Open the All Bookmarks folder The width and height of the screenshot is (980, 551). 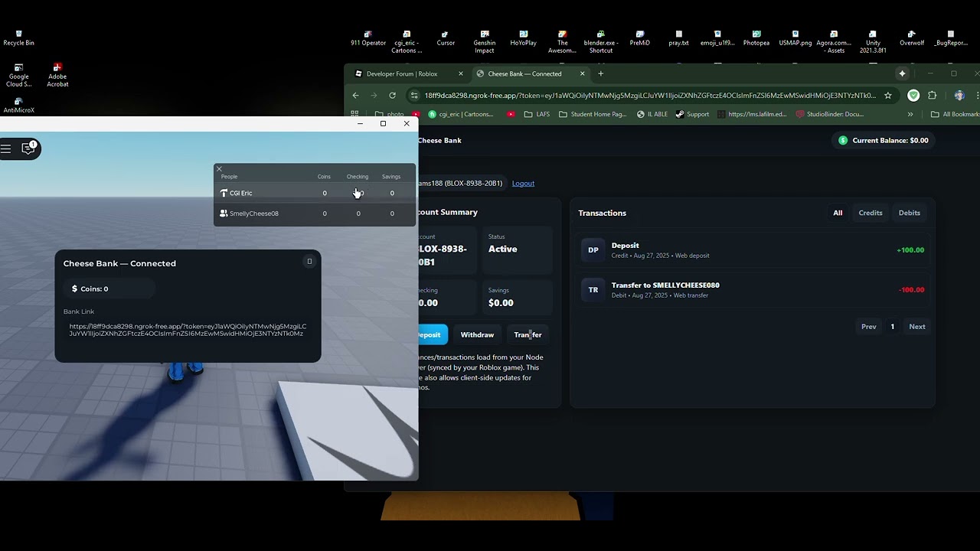click(955, 114)
